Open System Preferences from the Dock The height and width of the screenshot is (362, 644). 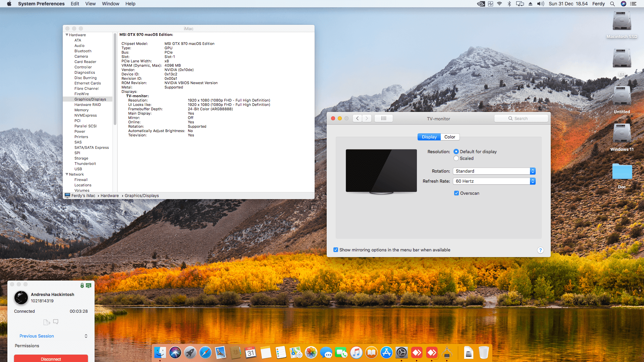pos(402,352)
